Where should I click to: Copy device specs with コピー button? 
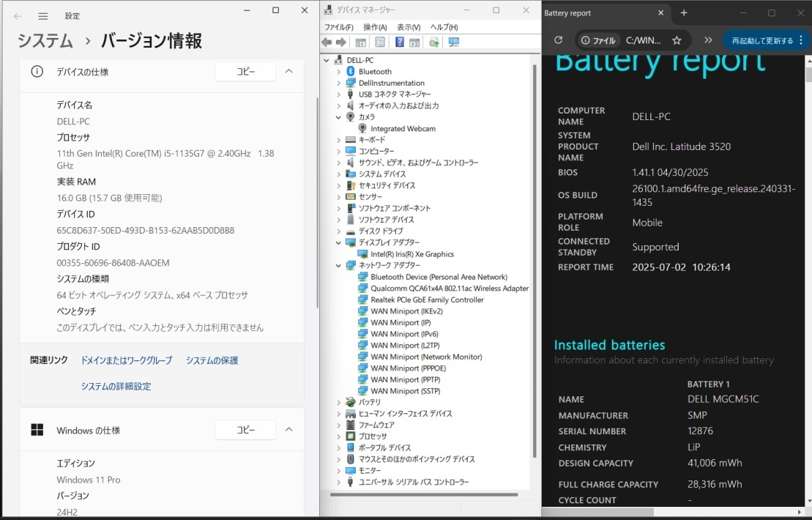(245, 71)
